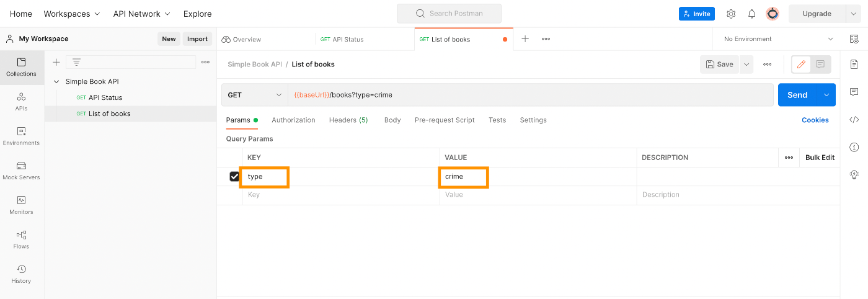The width and height of the screenshot is (868, 299).
Task: Select the Pre-request Script tab
Action: click(x=445, y=120)
